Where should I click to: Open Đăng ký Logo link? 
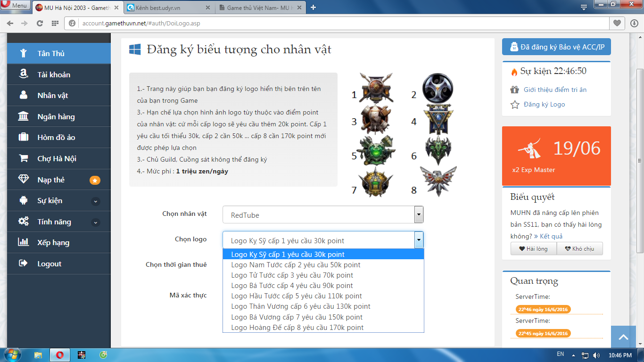[x=544, y=104]
